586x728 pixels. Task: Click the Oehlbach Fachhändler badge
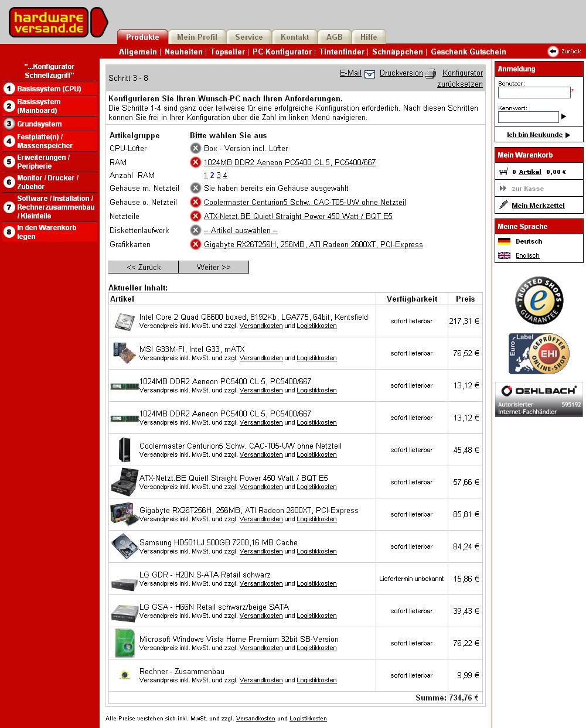tap(539, 400)
